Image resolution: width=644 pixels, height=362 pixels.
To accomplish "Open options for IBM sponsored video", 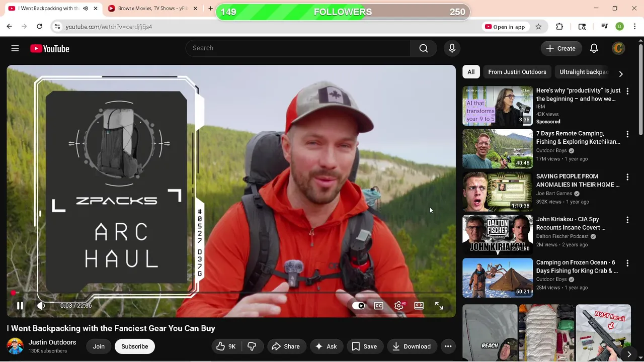I will click(627, 91).
